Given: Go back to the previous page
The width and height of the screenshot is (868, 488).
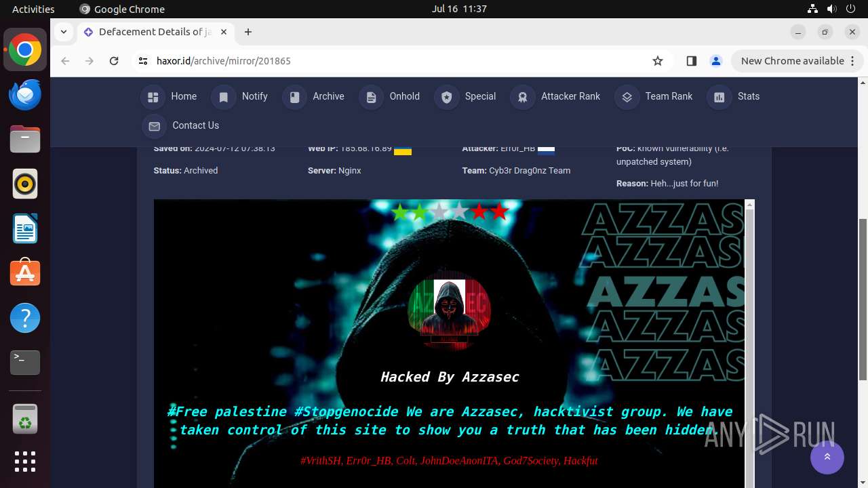Looking at the screenshot, I should point(65,61).
